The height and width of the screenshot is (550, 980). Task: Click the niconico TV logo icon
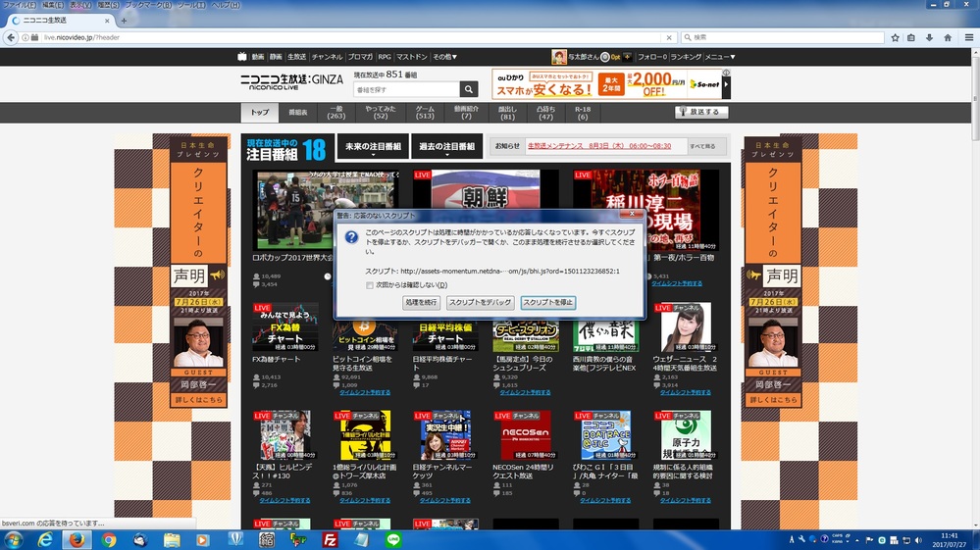point(242,57)
